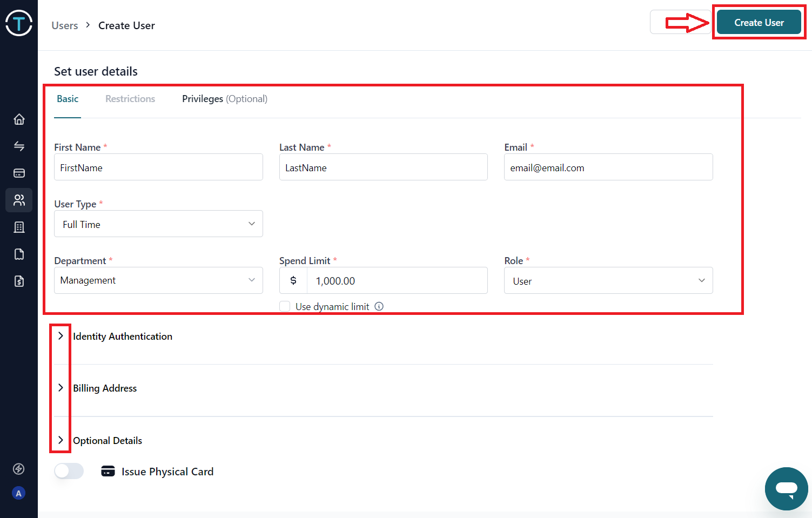
Task: Open the Cards icon in sidebar
Action: click(x=19, y=173)
